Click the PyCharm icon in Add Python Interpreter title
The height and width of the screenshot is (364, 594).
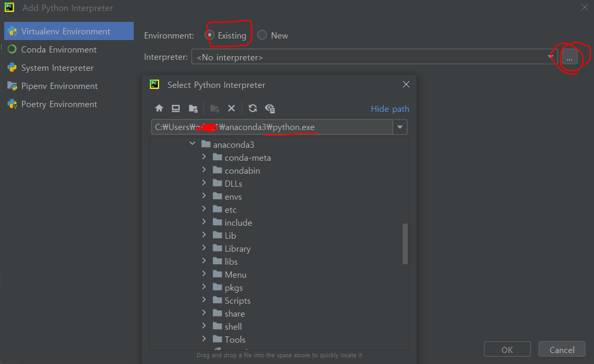coord(9,8)
